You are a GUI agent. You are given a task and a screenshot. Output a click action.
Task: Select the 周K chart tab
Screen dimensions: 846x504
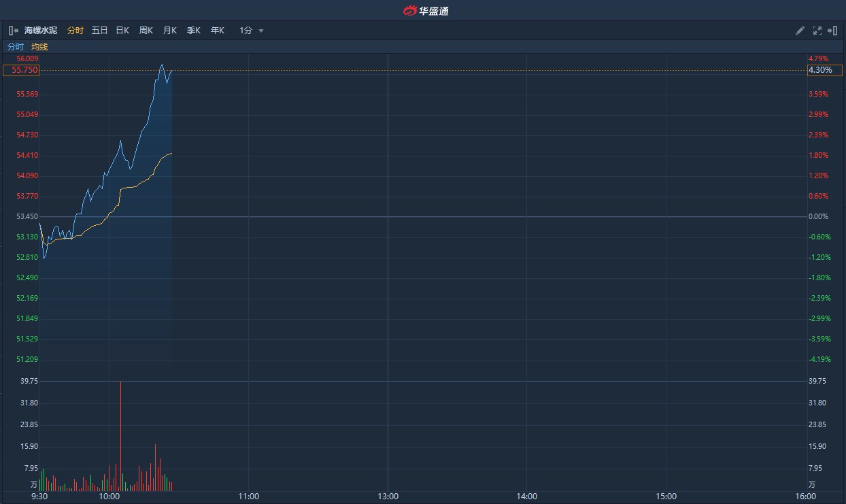146,31
